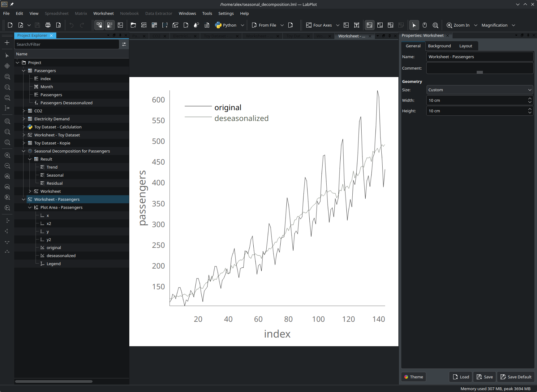Select the zoom selection magnifier tool

tap(435, 25)
